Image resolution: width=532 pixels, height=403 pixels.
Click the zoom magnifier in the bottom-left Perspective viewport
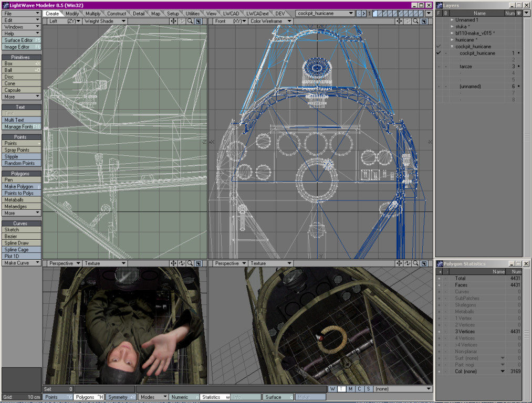(190, 263)
